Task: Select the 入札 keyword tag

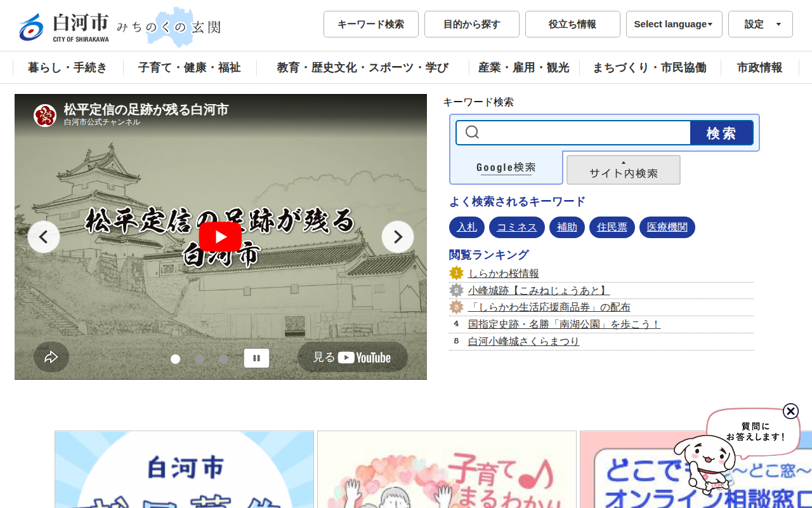Action: (x=467, y=227)
